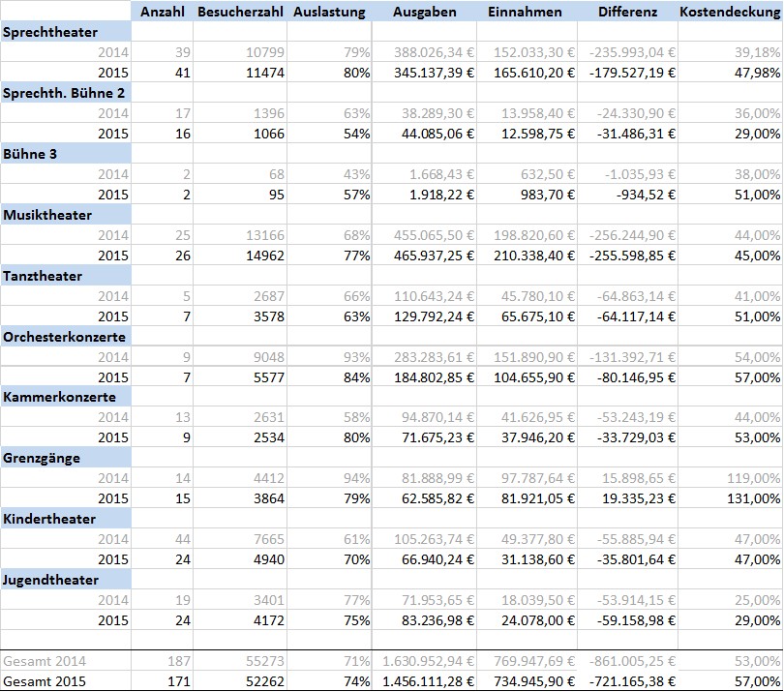Click the cell showing -80.146,95 €
Screen dimensions: 784x692
pyautogui.click(x=627, y=377)
